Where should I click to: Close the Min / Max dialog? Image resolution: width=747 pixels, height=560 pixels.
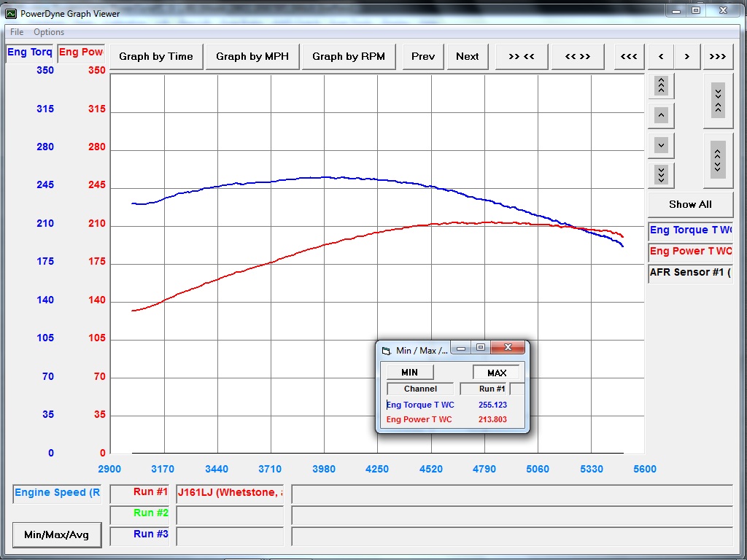point(508,347)
